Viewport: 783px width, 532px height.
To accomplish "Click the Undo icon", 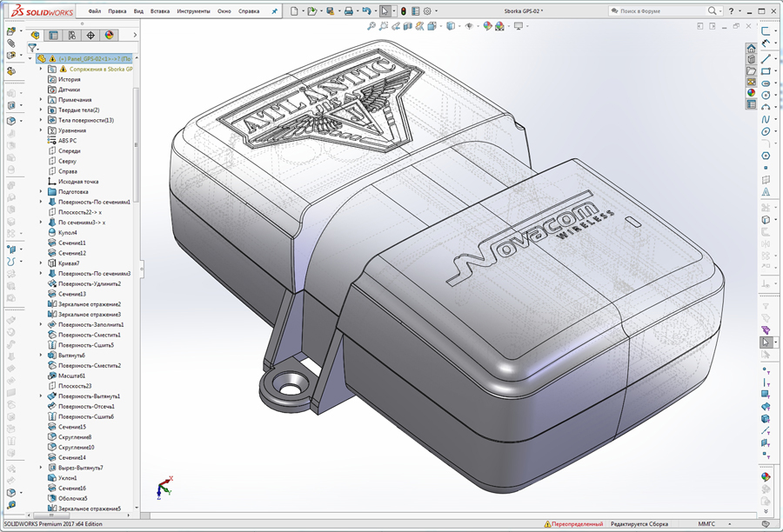I will [368, 11].
